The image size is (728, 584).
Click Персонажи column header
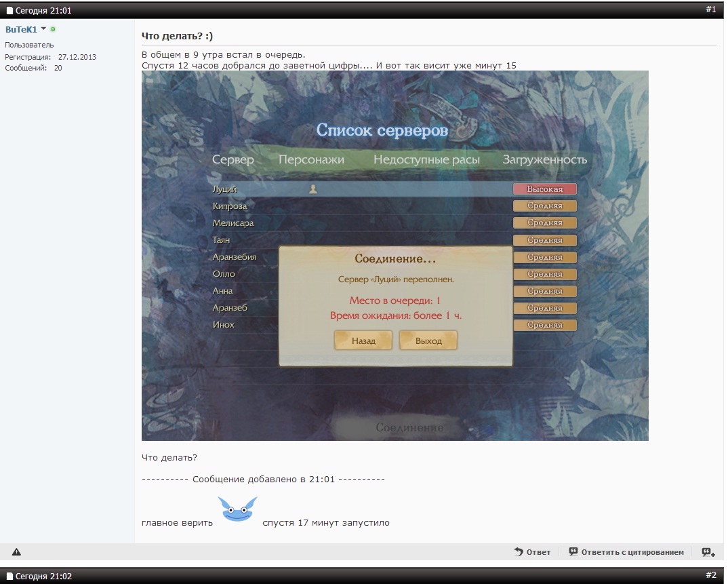pyautogui.click(x=311, y=159)
